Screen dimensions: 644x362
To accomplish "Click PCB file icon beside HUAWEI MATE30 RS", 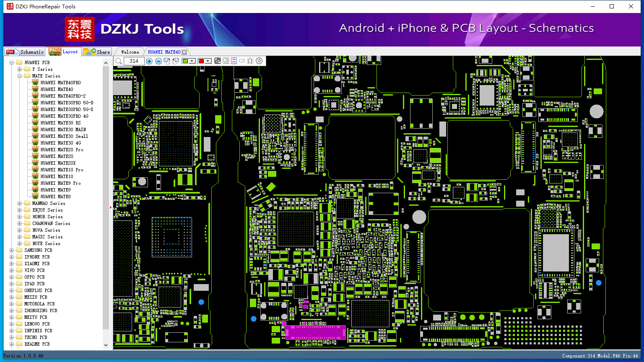I will [35, 123].
